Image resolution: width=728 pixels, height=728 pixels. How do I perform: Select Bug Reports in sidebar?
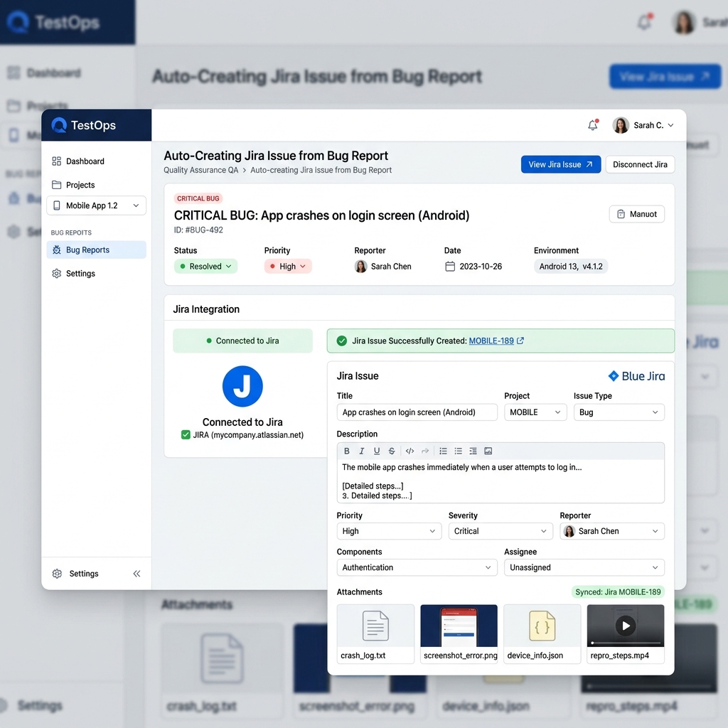click(97, 250)
